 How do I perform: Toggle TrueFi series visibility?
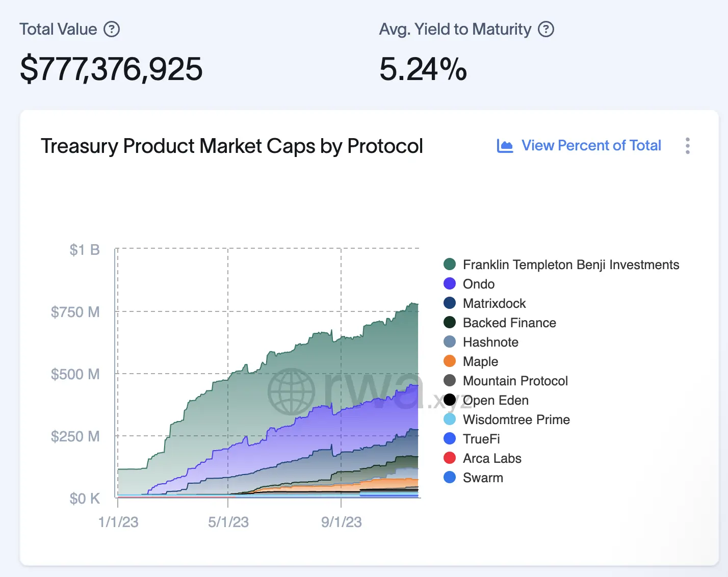pos(481,439)
